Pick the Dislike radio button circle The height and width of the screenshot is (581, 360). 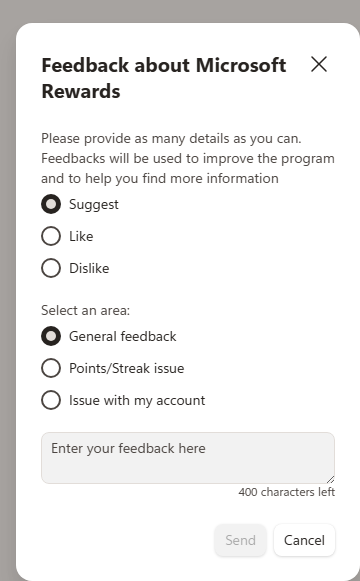(x=51, y=268)
